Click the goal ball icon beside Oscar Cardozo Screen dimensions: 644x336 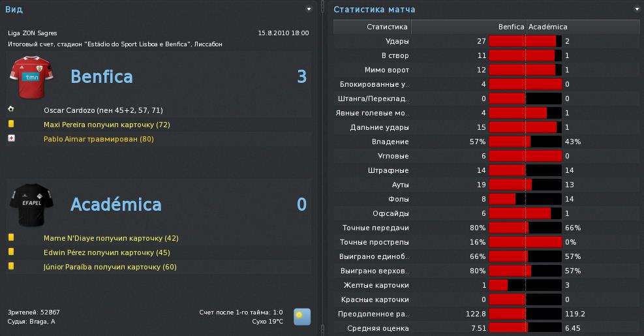[11, 110]
